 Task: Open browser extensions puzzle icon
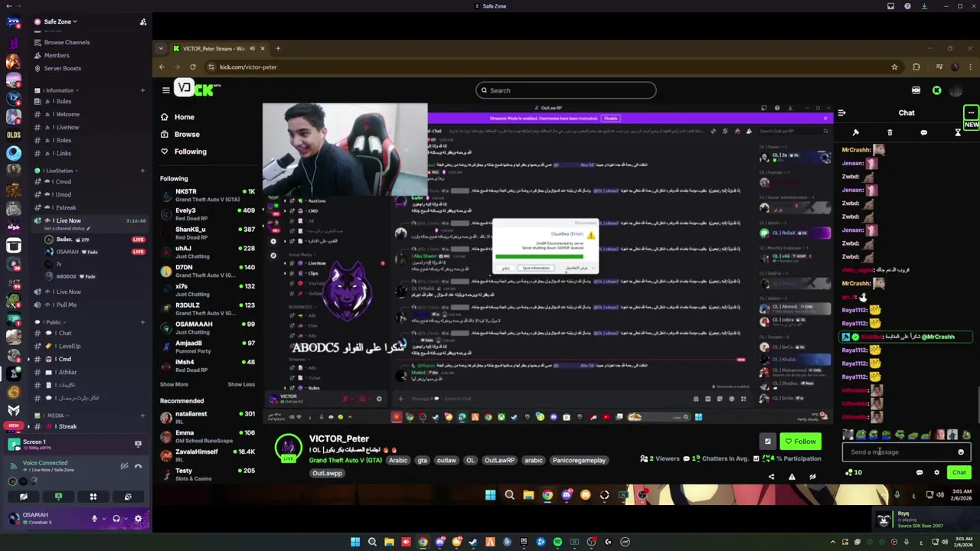tap(916, 67)
